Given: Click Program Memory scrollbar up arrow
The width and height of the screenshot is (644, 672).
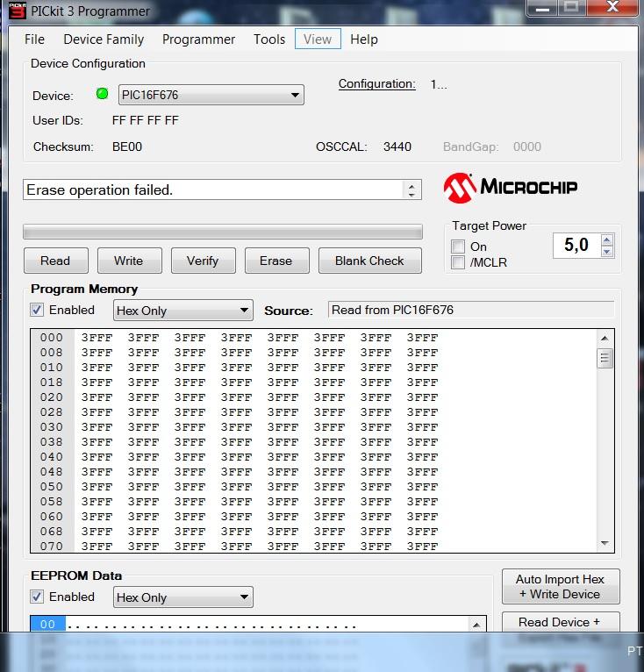Looking at the screenshot, I should pyautogui.click(x=605, y=339).
